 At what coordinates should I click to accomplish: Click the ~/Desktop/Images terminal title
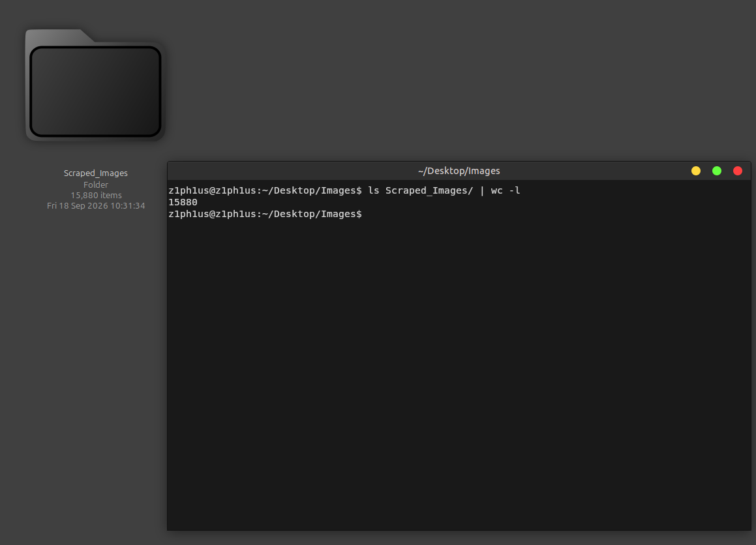(x=459, y=171)
